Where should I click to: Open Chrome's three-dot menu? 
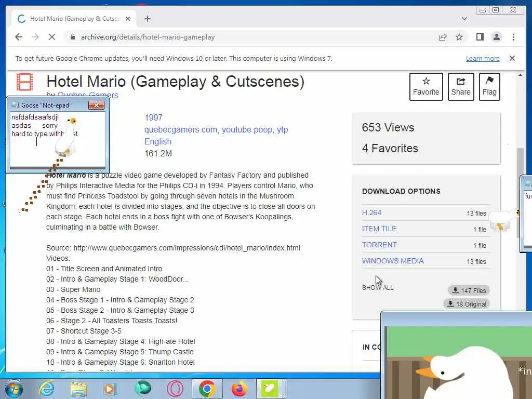click(513, 37)
